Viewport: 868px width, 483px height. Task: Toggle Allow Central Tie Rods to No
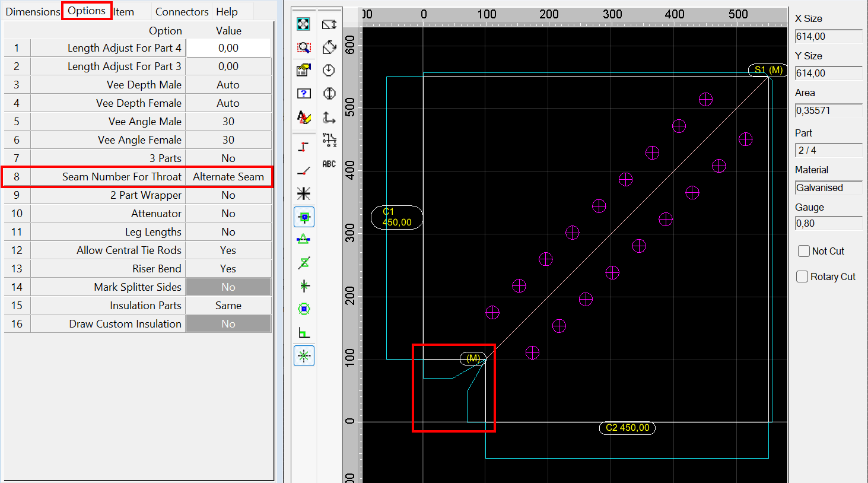(228, 250)
